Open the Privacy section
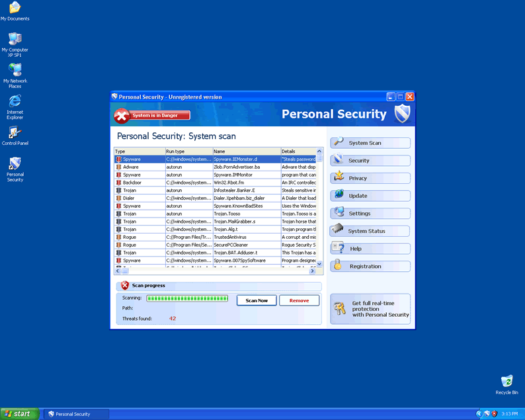The image size is (525, 420). pos(370,179)
